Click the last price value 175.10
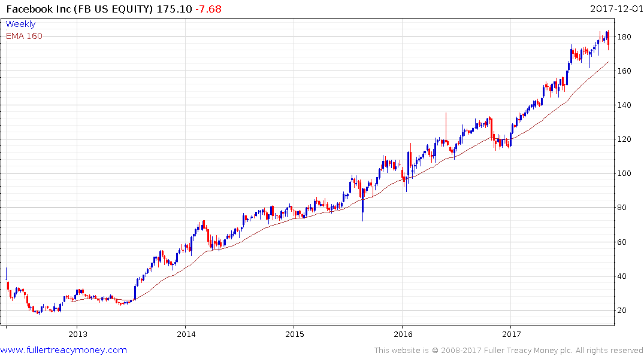Screen dimensions: 644x359 pyautogui.click(x=174, y=9)
